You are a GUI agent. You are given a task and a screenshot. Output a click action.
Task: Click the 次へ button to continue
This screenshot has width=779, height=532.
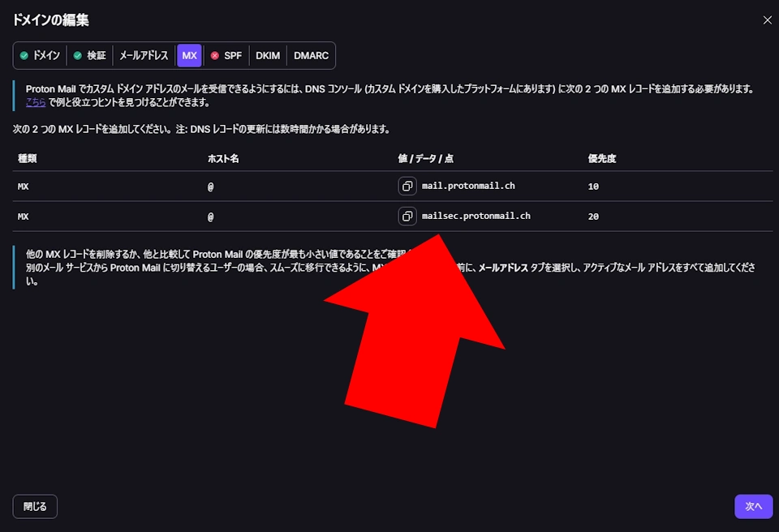tap(753, 506)
